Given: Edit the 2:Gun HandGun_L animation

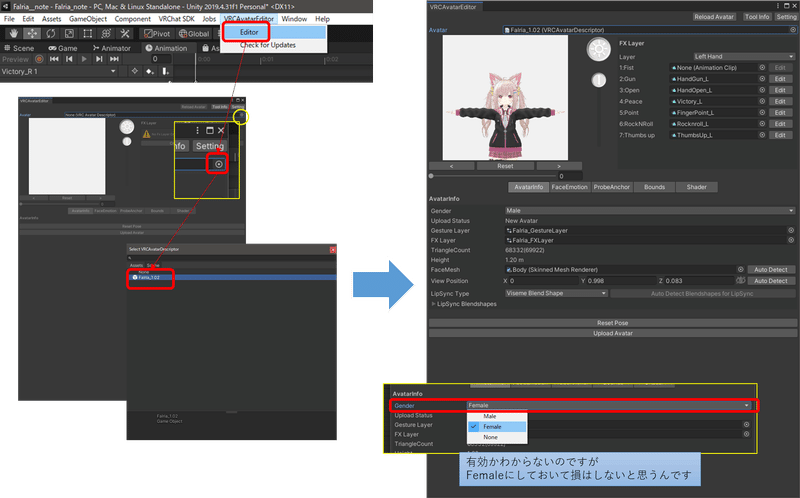Looking at the screenshot, I should (780, 79).
